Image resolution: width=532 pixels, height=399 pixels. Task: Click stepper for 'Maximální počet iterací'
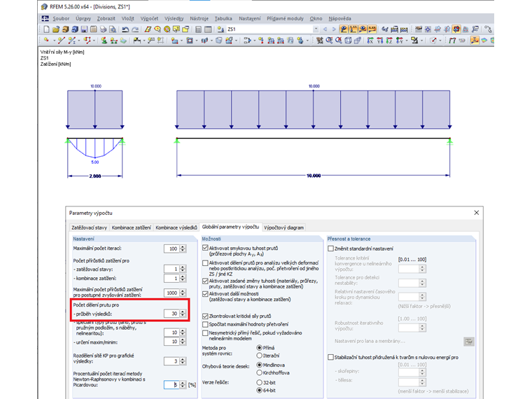[183, 248]
